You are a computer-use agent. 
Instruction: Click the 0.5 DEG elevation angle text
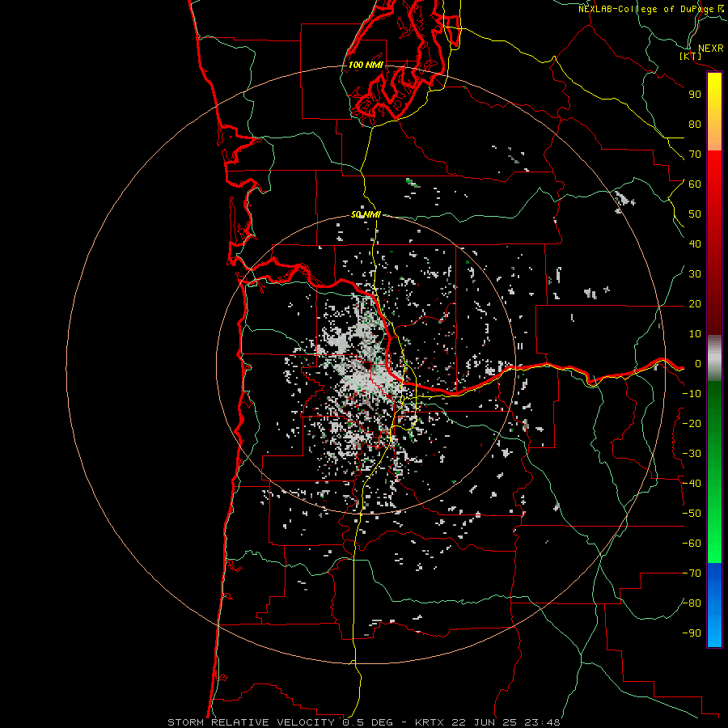click(x=368, y=722)
